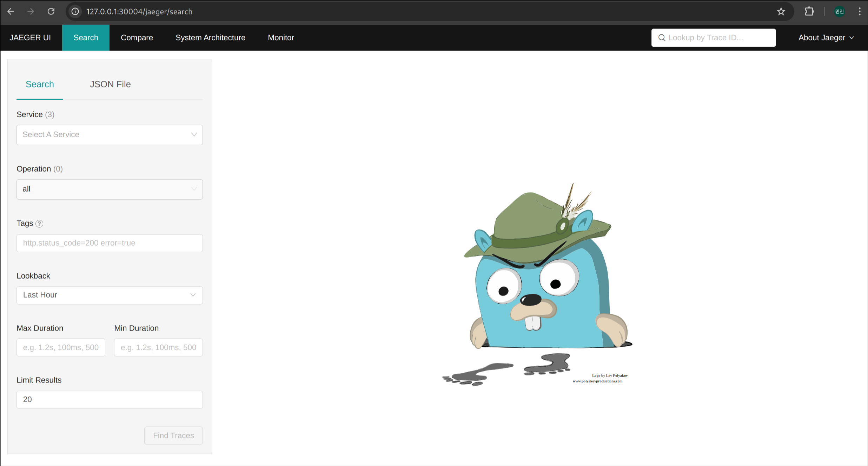Open System Architecture in navigation
868x466 pixels.
210,38
